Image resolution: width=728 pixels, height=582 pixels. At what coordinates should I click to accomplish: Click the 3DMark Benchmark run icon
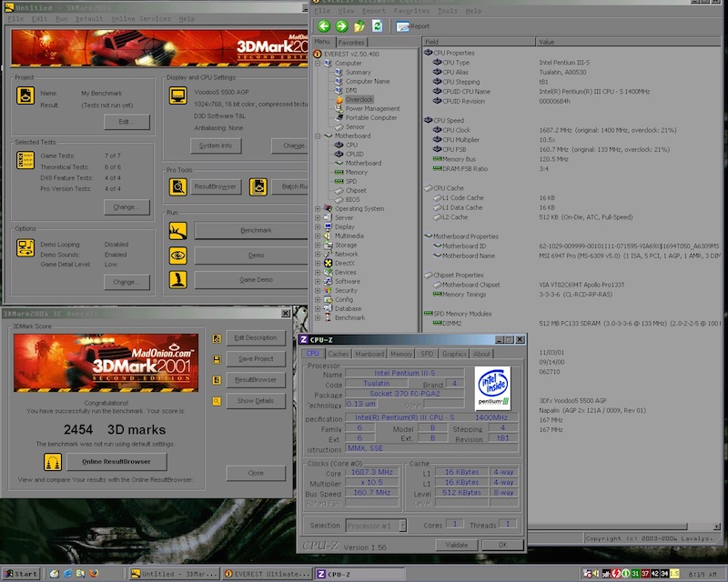coord(178,231)
